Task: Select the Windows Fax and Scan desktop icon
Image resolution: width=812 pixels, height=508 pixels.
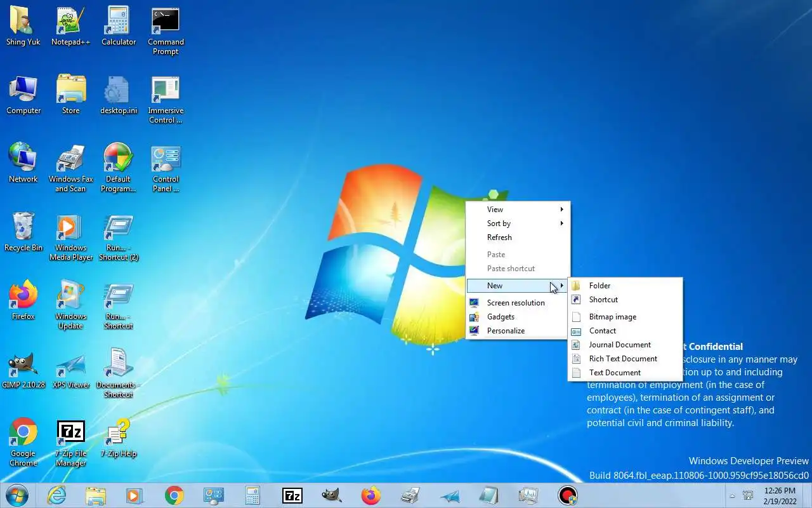Action: point(70,168)
